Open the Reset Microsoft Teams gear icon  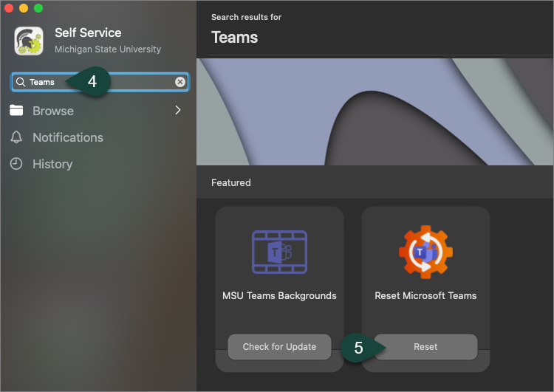pos(425,252)
